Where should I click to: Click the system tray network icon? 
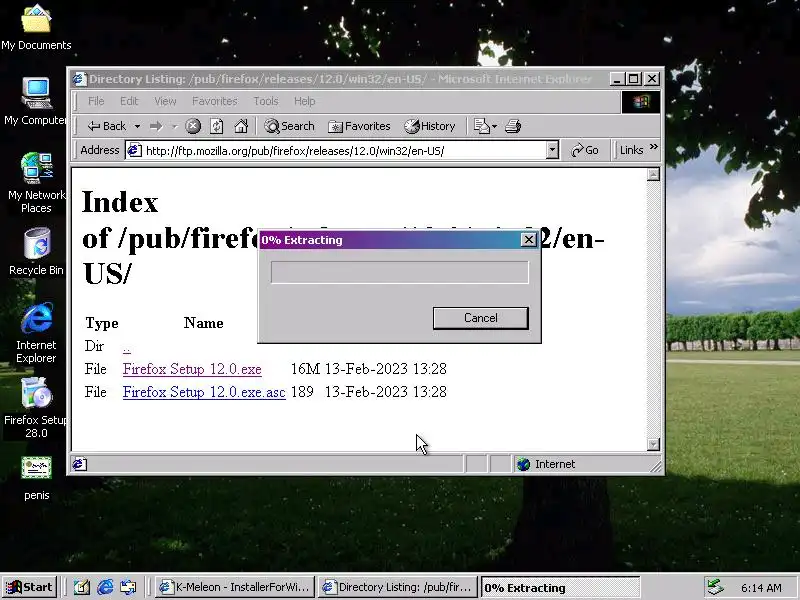tap(715, 588)
